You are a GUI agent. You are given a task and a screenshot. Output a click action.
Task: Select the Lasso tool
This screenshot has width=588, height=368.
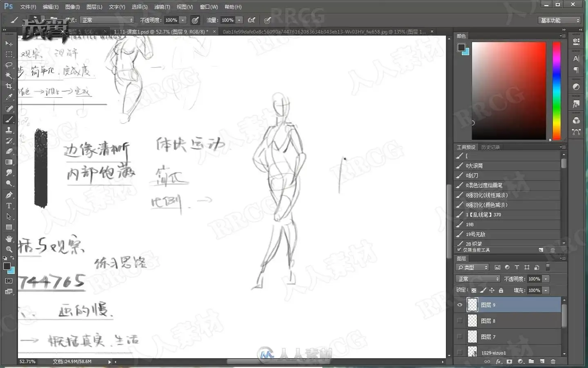9,65
